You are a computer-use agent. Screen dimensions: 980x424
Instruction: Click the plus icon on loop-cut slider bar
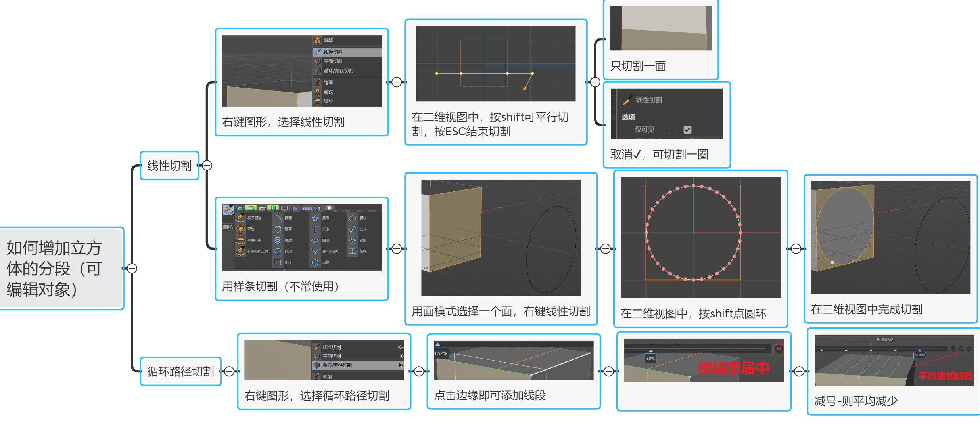[x=961, y=349]
